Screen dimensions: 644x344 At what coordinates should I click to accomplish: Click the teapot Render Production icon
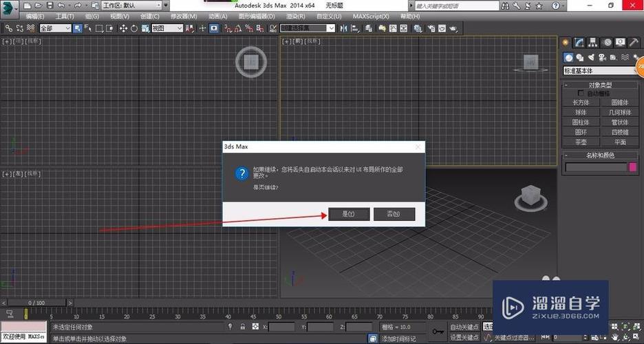click(453, 28)
